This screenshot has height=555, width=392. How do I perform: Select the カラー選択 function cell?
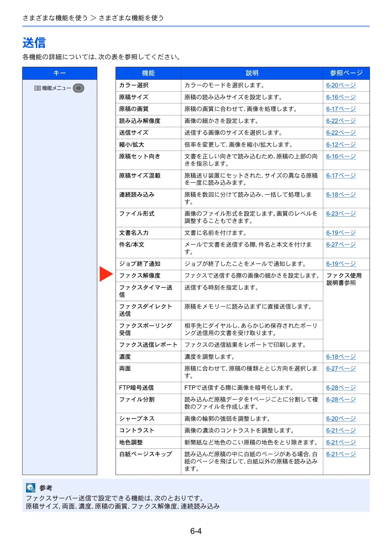(148, 85)
